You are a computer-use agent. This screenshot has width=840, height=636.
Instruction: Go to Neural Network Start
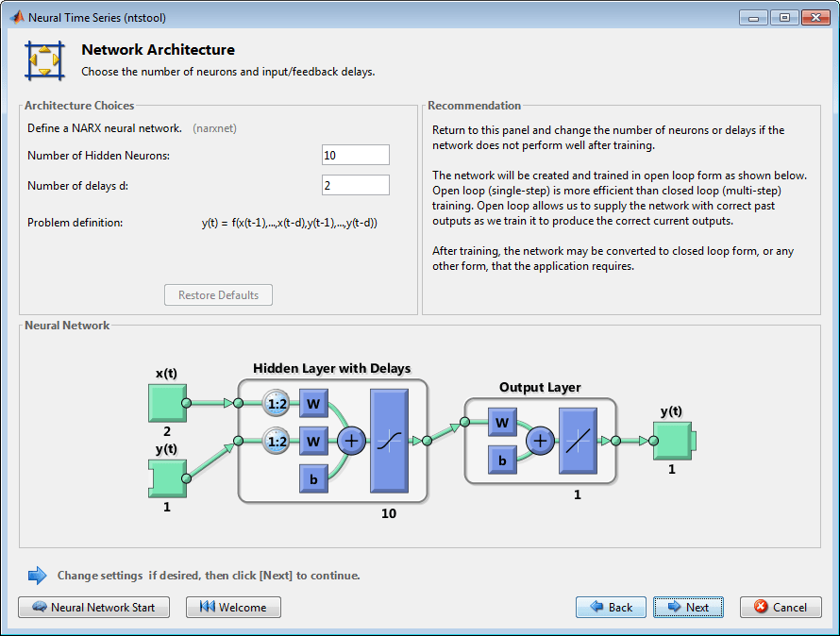93,607
